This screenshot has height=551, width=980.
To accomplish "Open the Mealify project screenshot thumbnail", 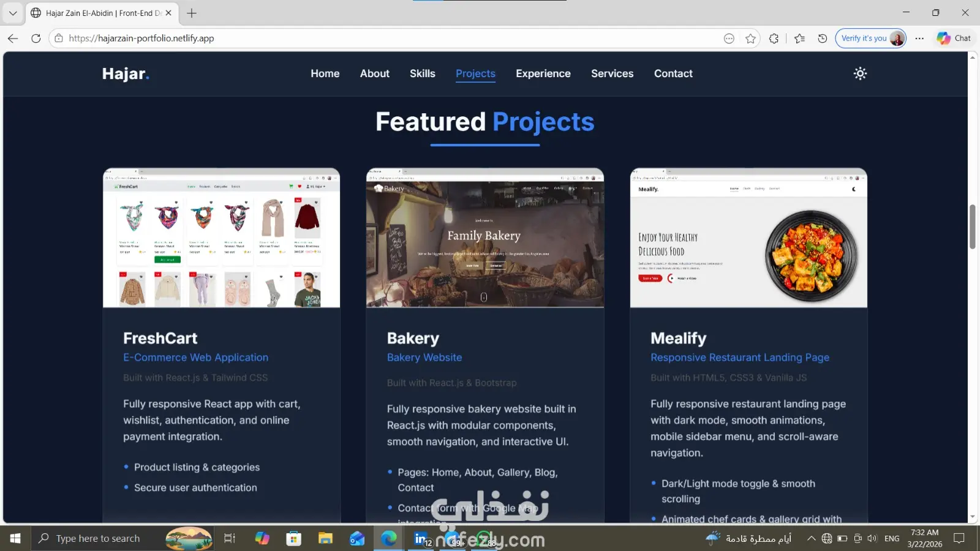I will tap(748, 238).
